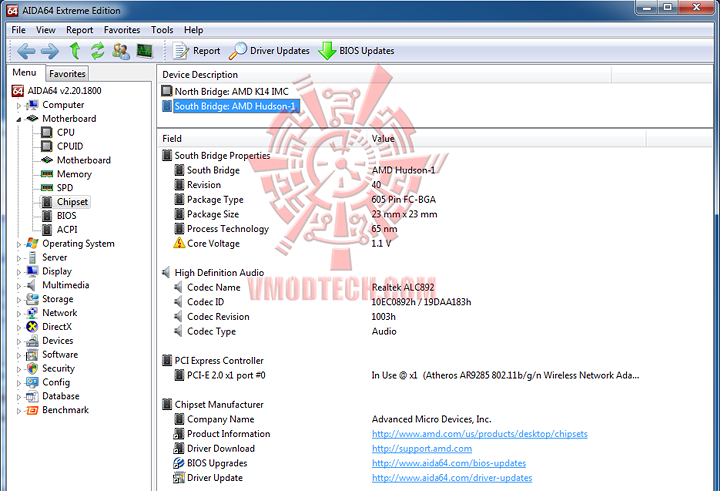Image resolution: width=720 pixels, height=491 pixels.
Task: Click the Security shield icon
Action: coord(32,368)
